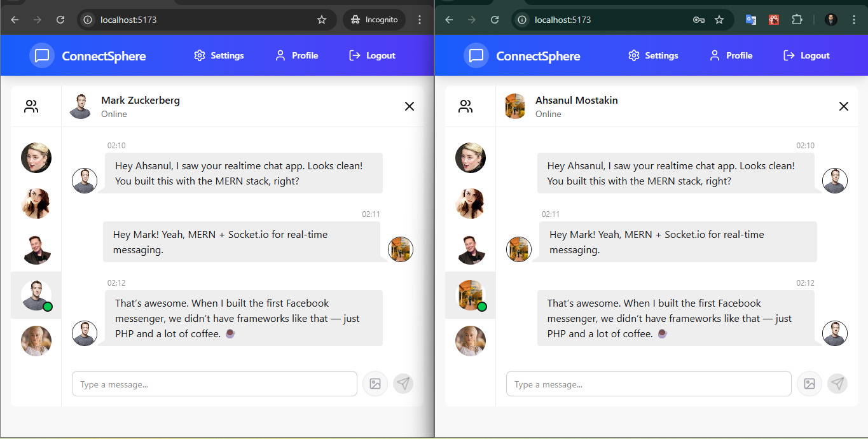Viewport: 868px width, 439px height.
Task: Open the contacts list via the group icon
Action: pyautogui.click(x=31, y=106)
